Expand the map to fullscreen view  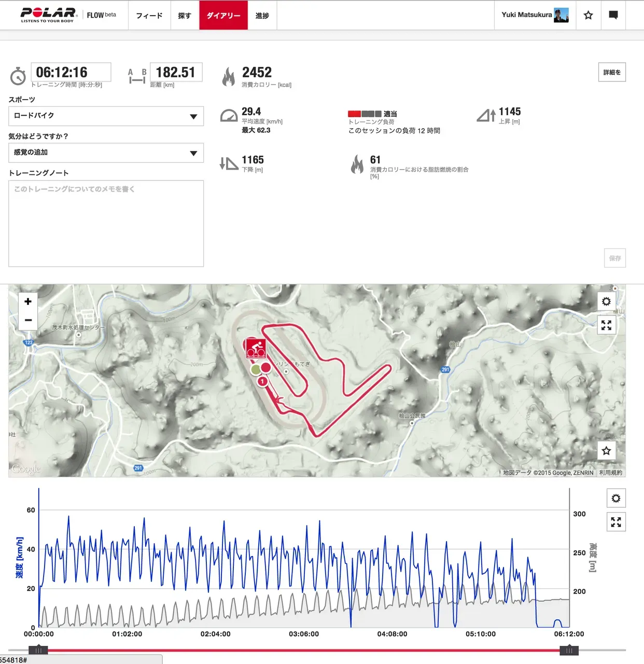point(606,326)
